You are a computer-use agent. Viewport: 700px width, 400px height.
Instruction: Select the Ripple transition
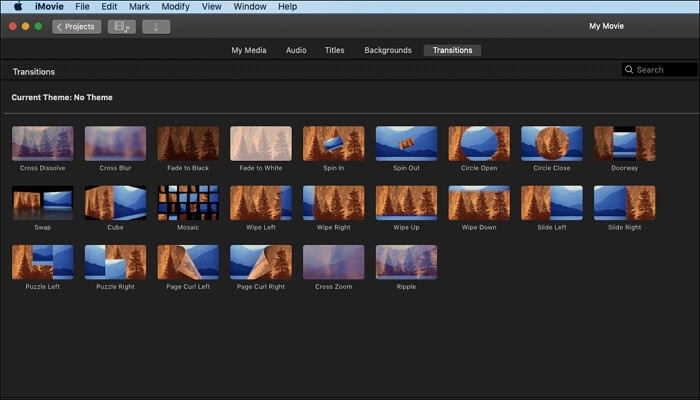pos(406,262)
